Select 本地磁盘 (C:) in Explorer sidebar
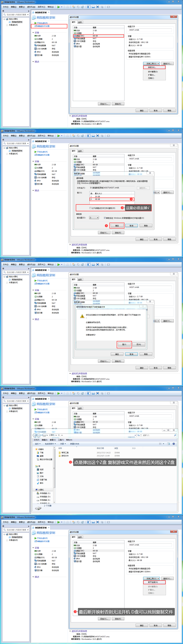183x644 pixels. (45, 493)
